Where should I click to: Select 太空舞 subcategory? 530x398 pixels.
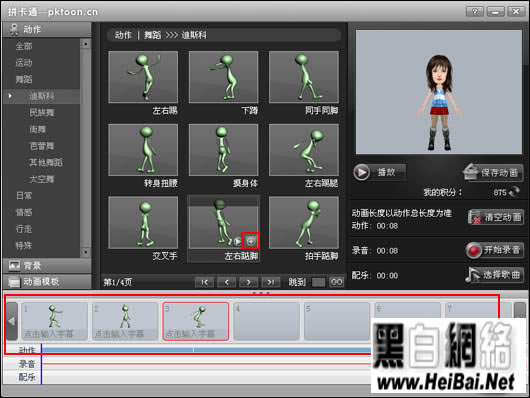[41, 179]
